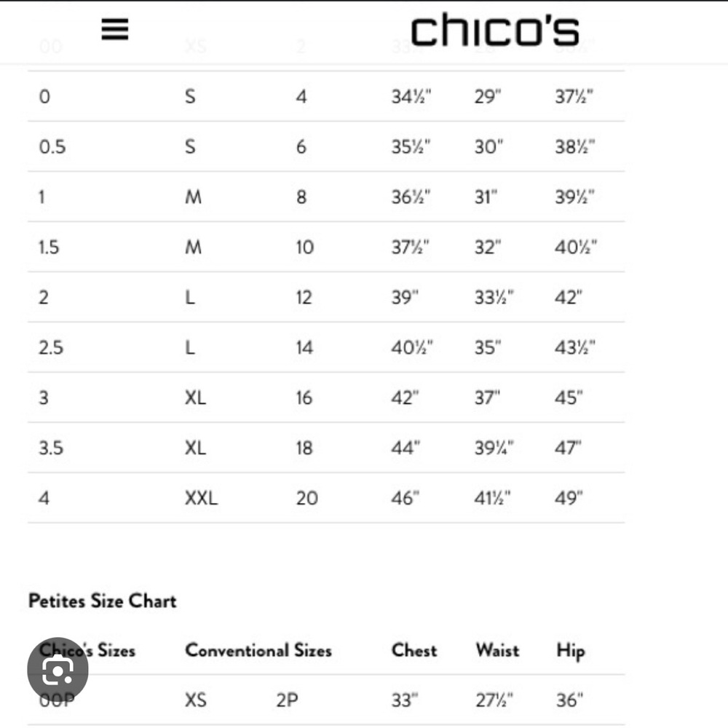This screenshot has height=728, width=728.
Task: Select the size 2.5 row label
Action: point(51,347)
